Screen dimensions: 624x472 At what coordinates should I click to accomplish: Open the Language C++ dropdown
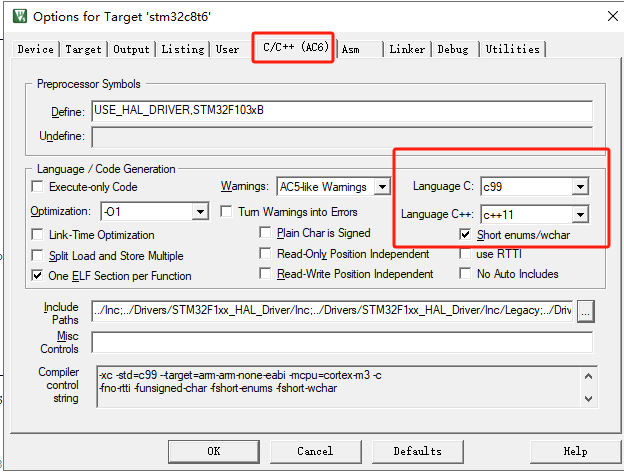coord(580,215)
